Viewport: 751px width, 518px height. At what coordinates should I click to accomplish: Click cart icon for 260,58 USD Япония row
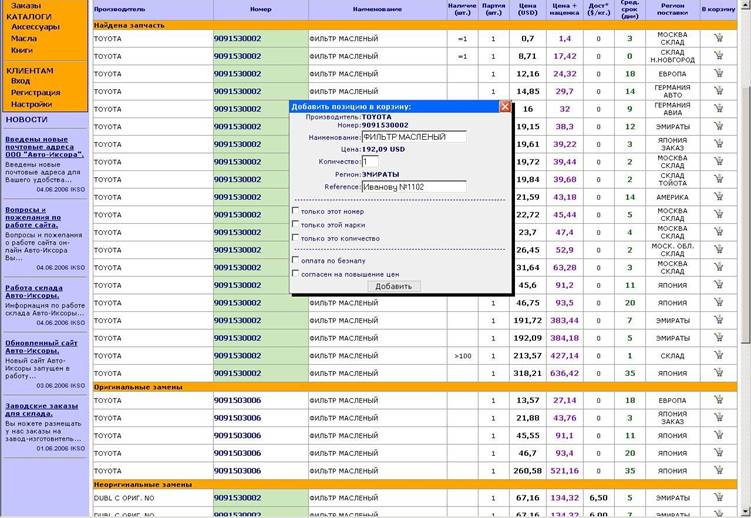click(718, 470)
